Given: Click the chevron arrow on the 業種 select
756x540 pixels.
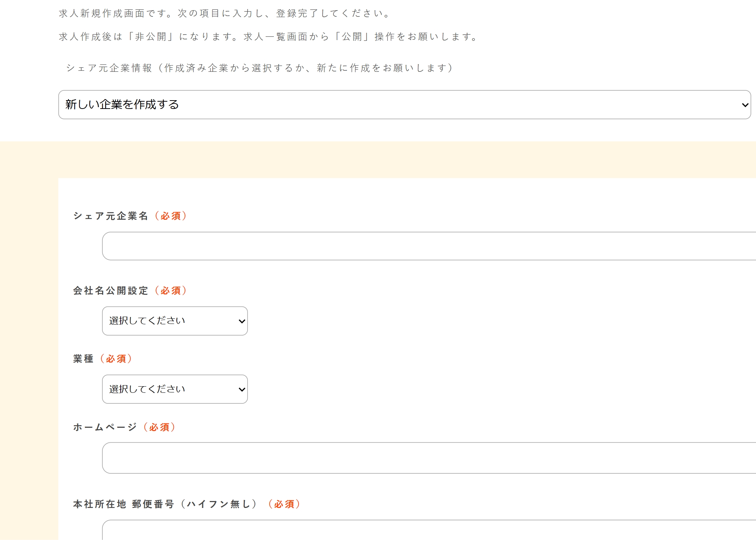Looking at the screenshot, I should point(241,389).
